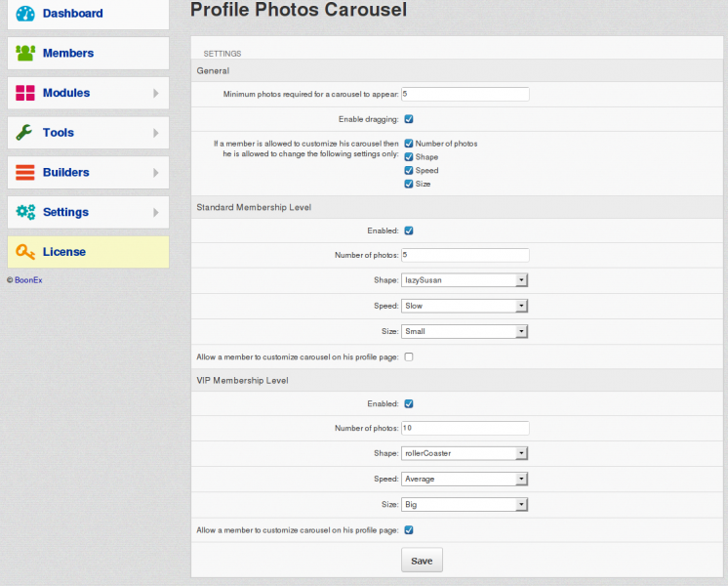Click the green Members people icon

click(x=25, y=53)
